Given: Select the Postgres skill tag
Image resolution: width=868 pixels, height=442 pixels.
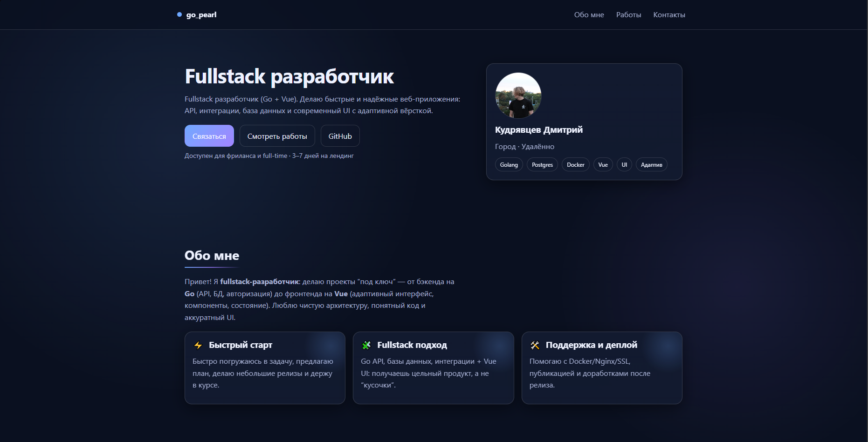Looking at the screenshot, I should (542, 165).
